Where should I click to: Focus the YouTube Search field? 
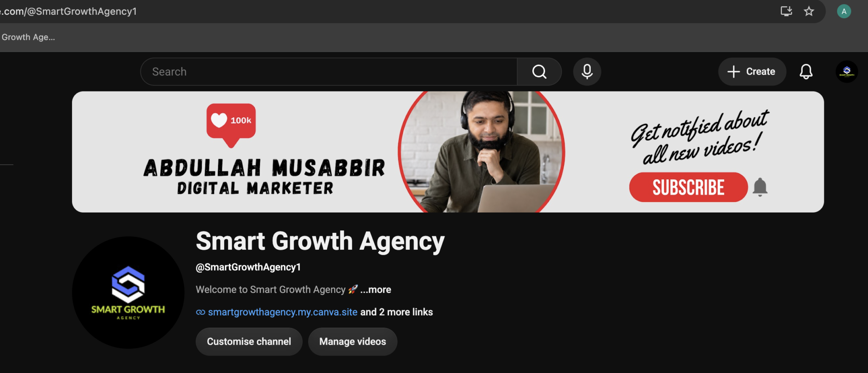tap(329, 72)
